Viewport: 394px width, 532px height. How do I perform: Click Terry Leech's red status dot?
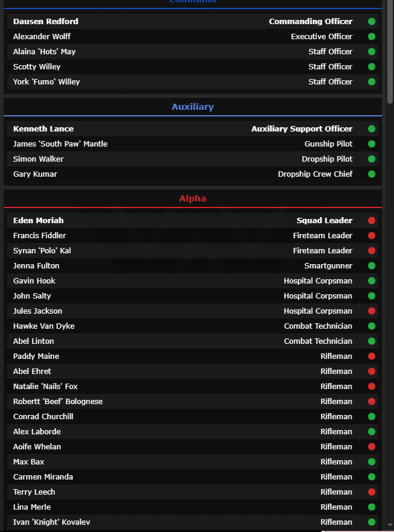click(x=372, y=492)
